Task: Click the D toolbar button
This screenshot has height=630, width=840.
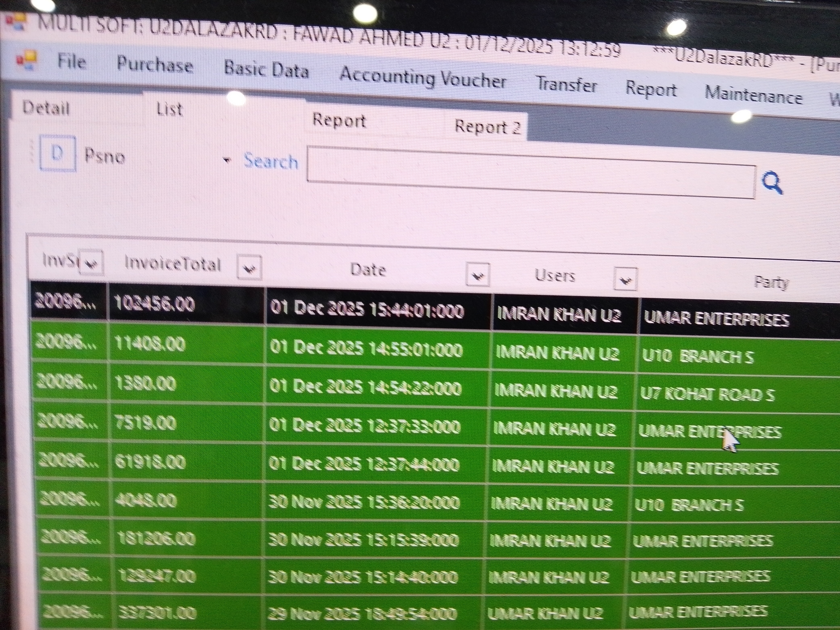Action: [x=58, y=154]
